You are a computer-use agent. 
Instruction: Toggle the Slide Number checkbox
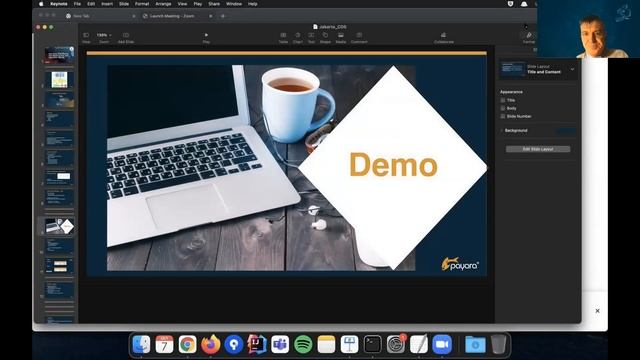click(503, 116)
